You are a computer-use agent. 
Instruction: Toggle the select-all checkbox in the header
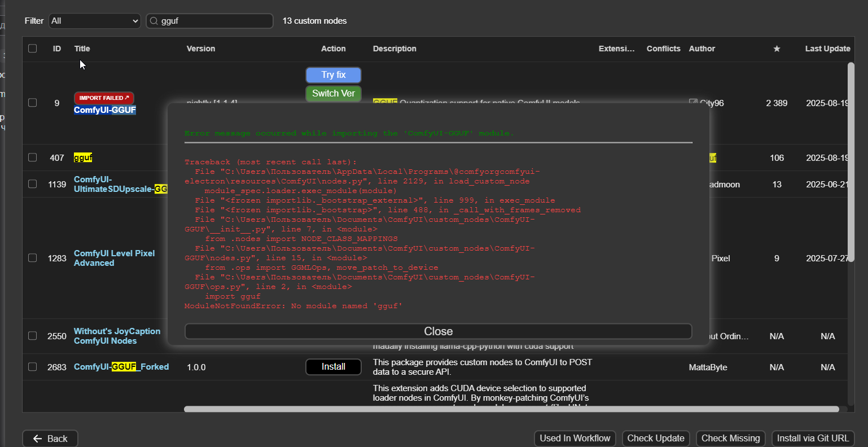[x=33, y=49]
